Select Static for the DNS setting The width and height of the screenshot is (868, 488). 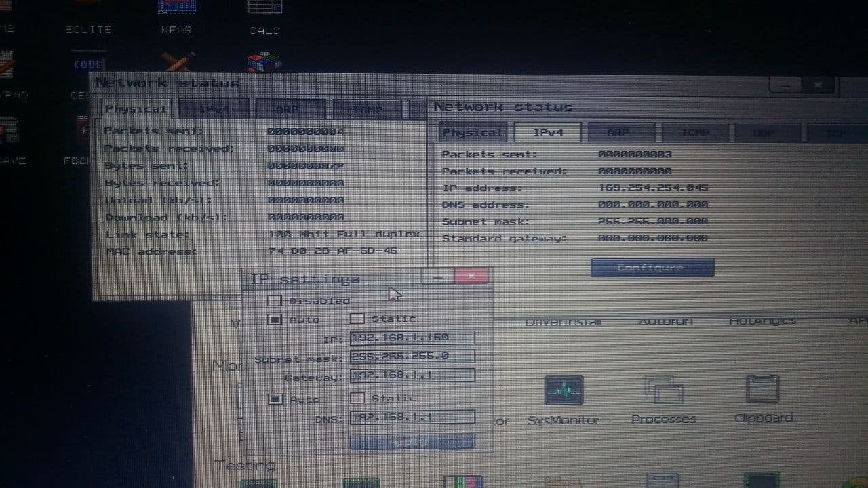tap(357, 398)
